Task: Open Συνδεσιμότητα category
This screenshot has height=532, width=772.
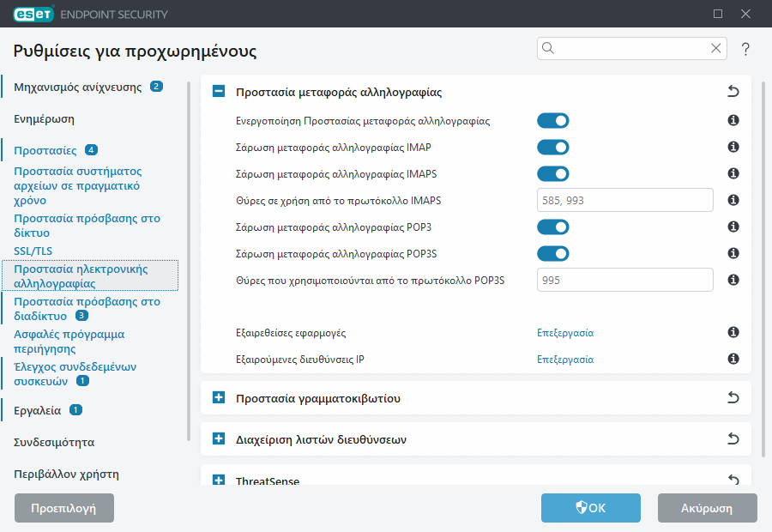Action: pyautogui.click(x=54, y=443)
